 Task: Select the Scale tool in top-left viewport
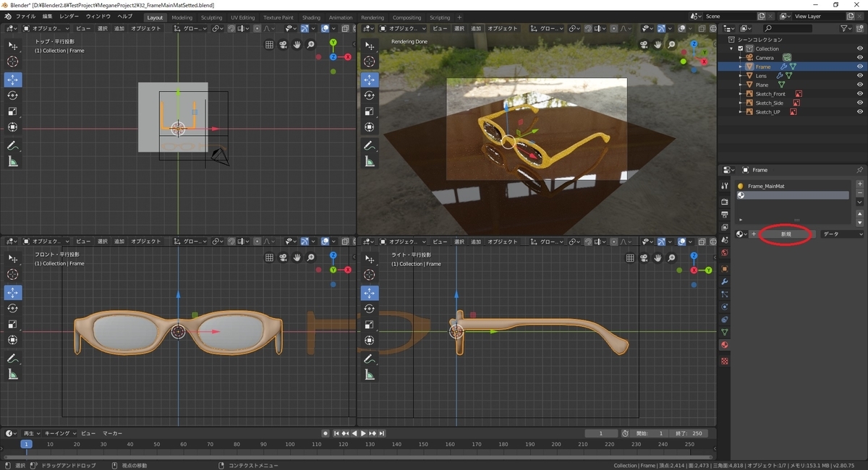point(13,111)
